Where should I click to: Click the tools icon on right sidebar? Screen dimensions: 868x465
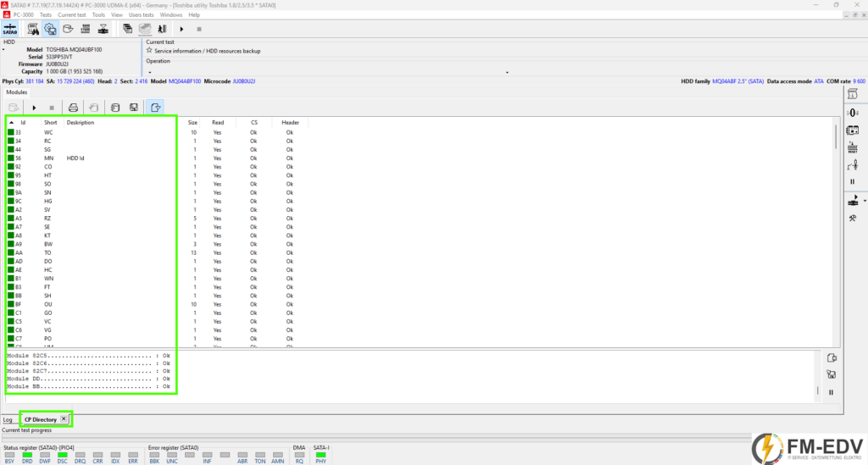pyautogui.click(x=853, y=219)
